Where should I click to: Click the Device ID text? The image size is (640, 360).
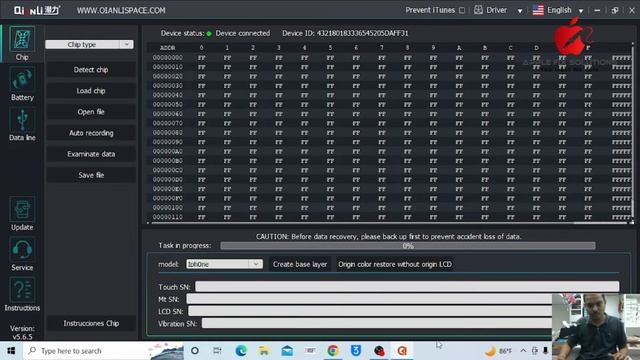pyautogui.click(x=345, y=33)
